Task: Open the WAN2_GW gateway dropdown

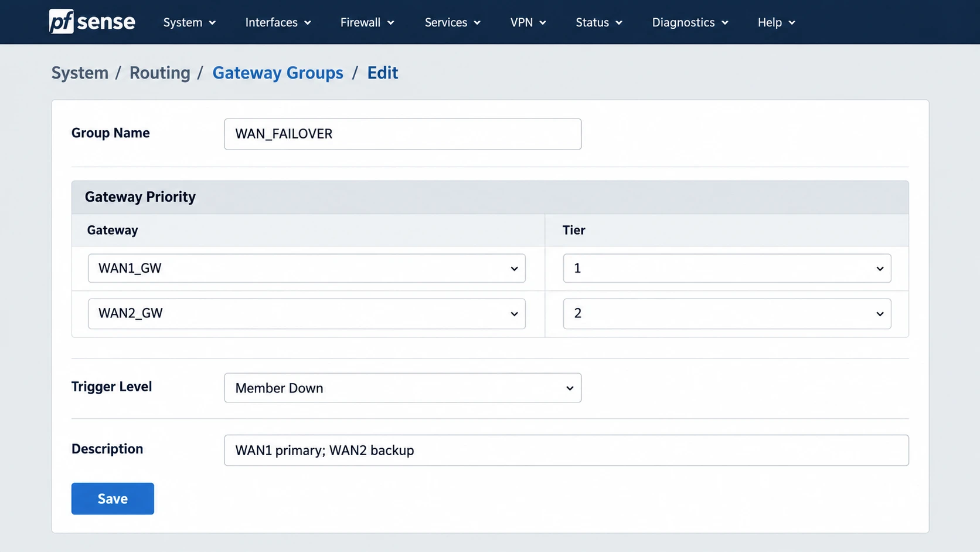Action: pos(307,313)
